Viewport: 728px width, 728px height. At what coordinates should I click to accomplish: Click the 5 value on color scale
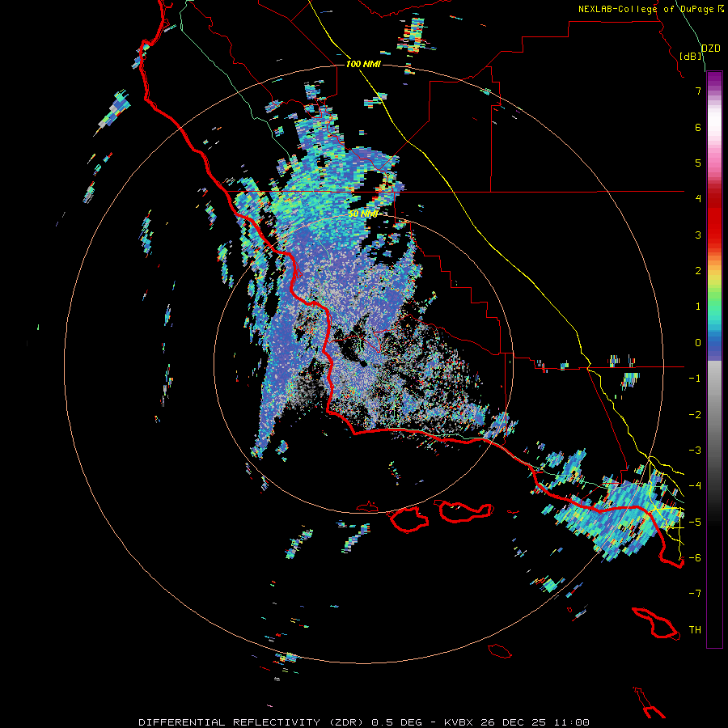[698, 163]
